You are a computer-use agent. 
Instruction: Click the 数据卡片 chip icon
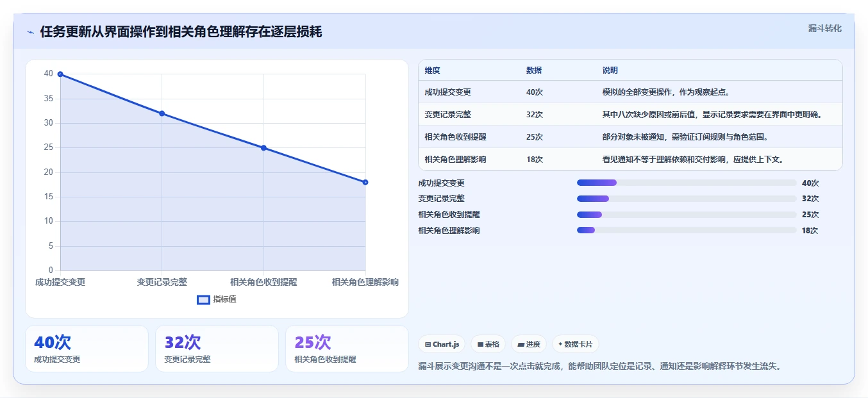pyautogui.click(x=560, y=344)
